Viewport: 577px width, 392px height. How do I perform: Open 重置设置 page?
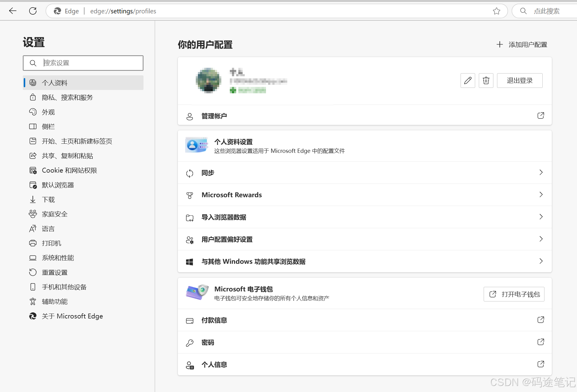click(x=83, y=272)
